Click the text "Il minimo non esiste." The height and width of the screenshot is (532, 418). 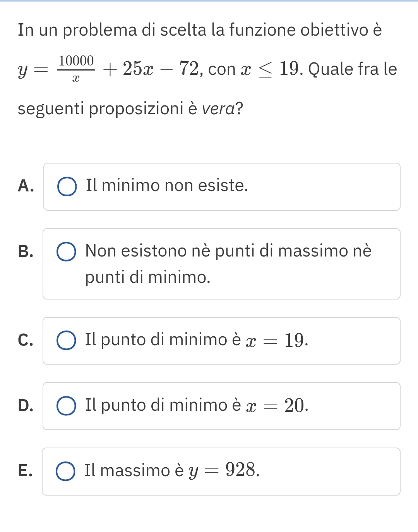[x=167, y=186]
